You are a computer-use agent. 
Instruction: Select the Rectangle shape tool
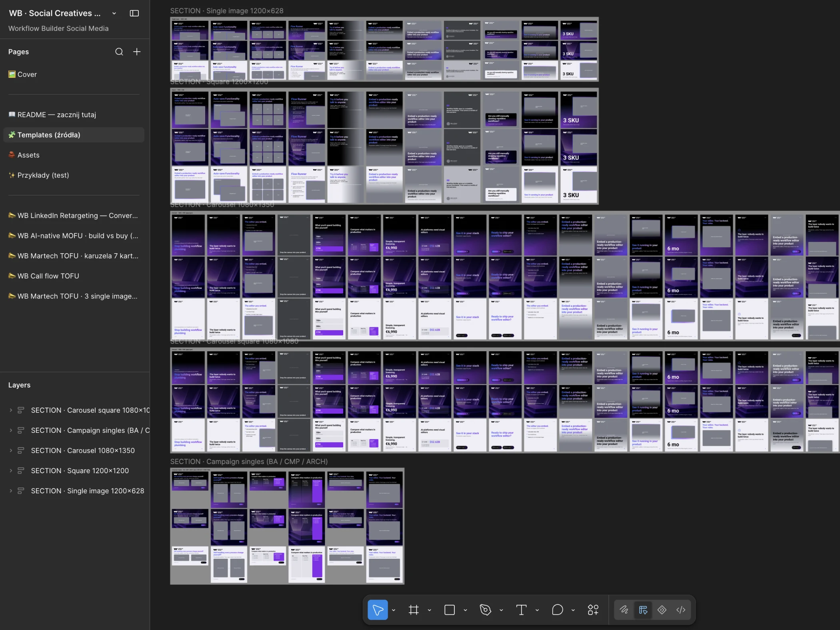pos(450,610)
